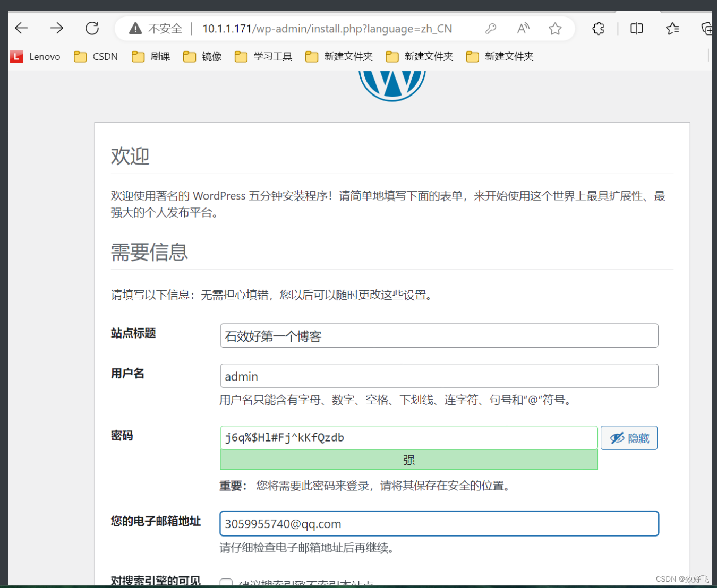Go back to the previous page
Viewport: 717px width, 588px height.
tap(21, 28)
